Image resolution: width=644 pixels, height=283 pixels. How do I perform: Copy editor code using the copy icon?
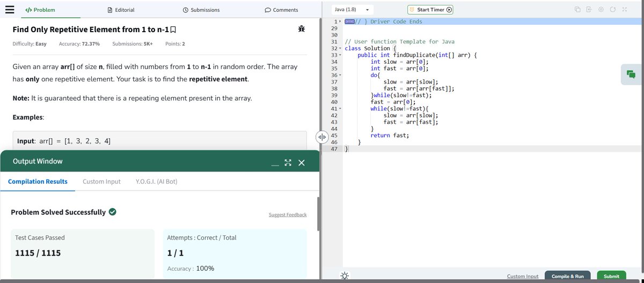pos(577,10)
